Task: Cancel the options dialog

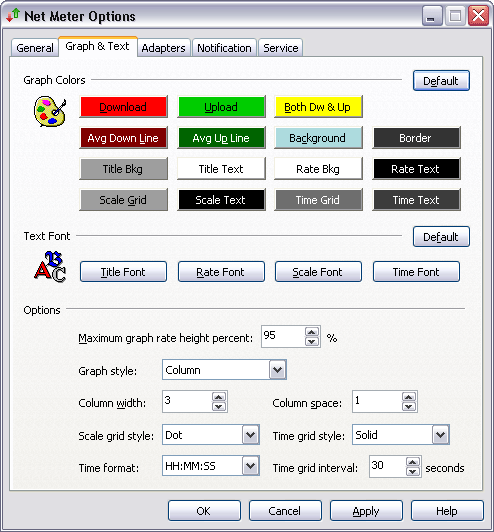Action: click(x=285, y=511)
